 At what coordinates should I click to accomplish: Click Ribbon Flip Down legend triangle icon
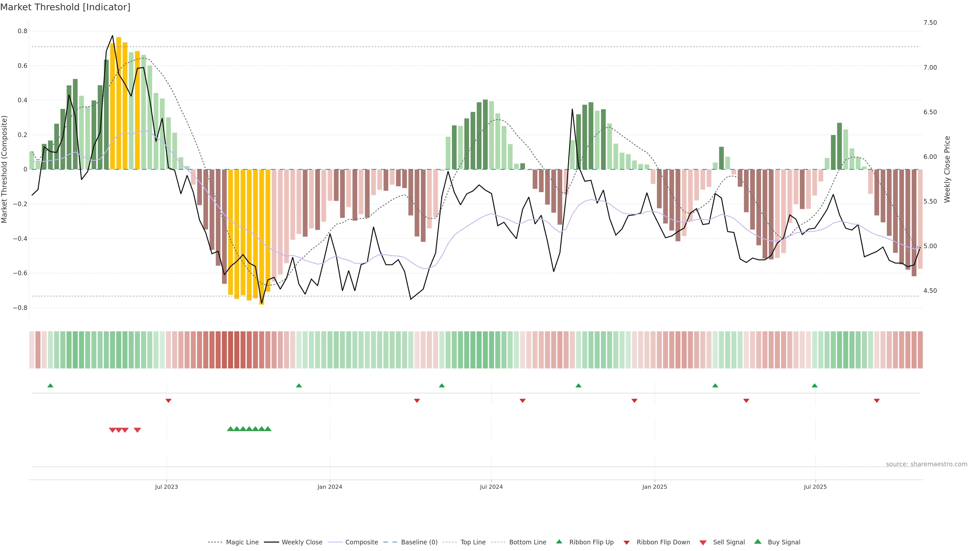(x=627, y=542)
